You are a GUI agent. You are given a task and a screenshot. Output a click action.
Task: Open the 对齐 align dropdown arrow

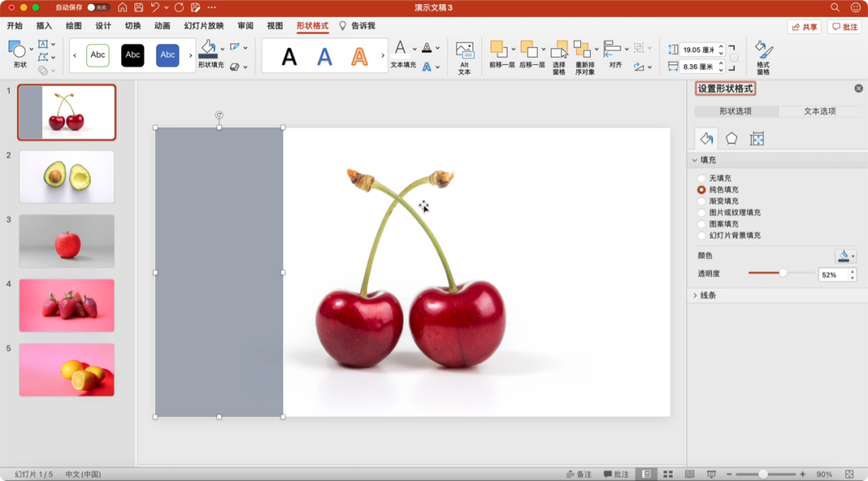pyautogui.click(x=626, y=48)
